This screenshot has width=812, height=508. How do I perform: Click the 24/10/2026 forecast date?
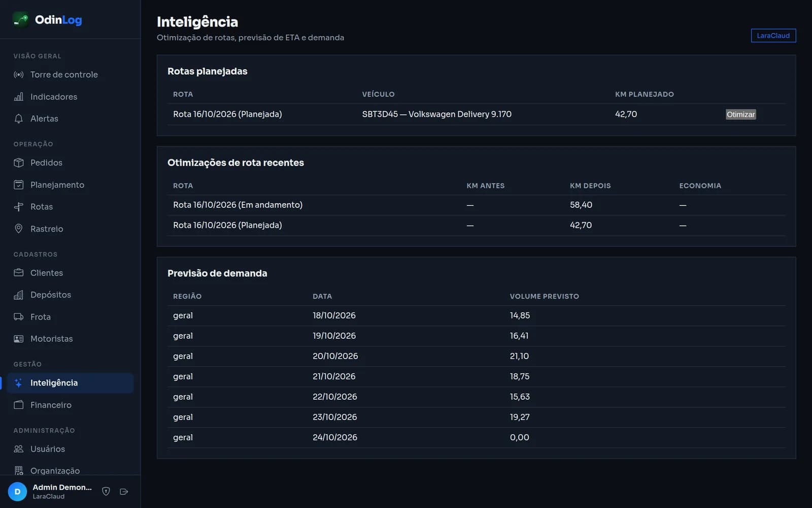tap(335, 437)
